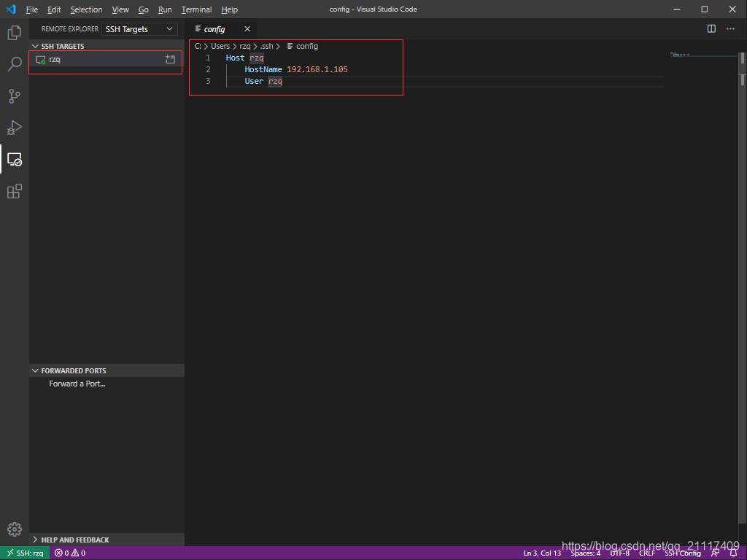
Task: Collapse the FORWARDED PORTS section
Action: click(x=107, y=370)
